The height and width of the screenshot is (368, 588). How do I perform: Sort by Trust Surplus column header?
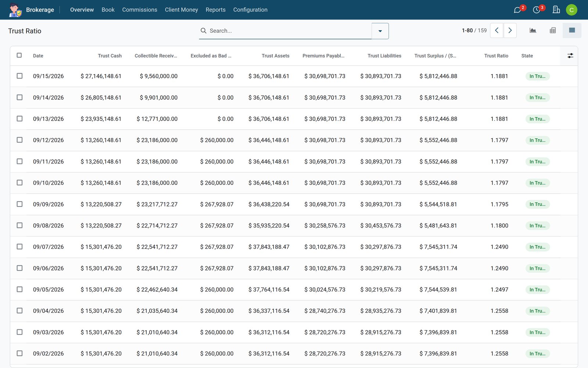click(435, 56)
